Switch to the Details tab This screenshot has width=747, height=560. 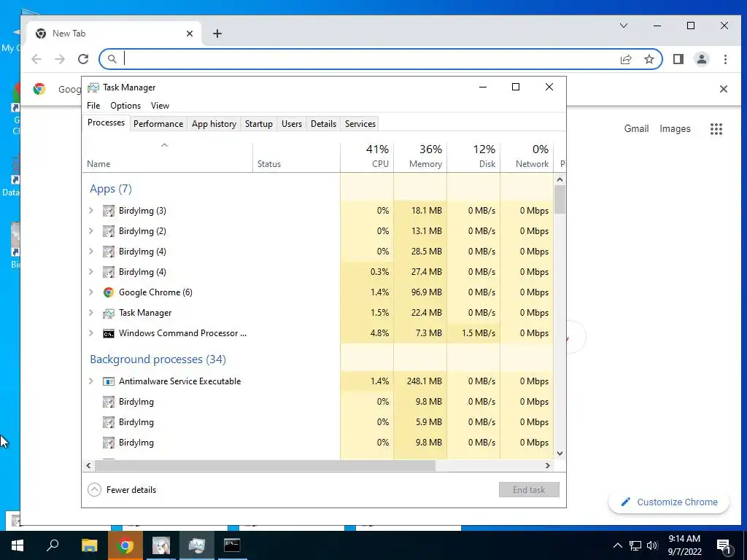tap(323, 124)
